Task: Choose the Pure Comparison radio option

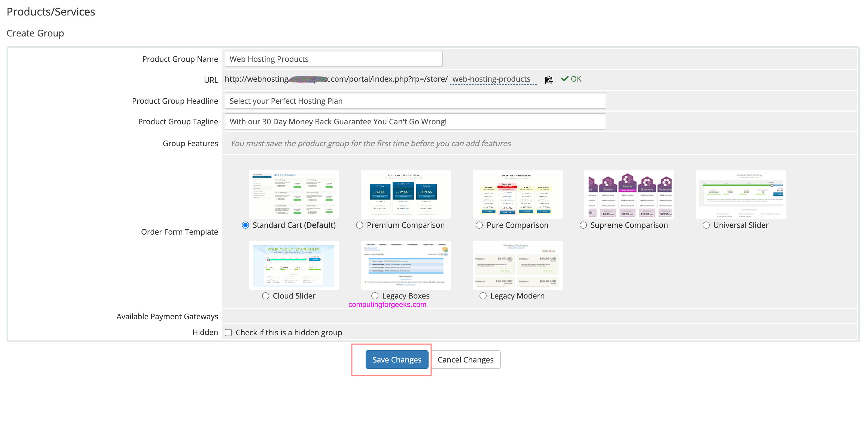Action: click(x=479, y=225)
